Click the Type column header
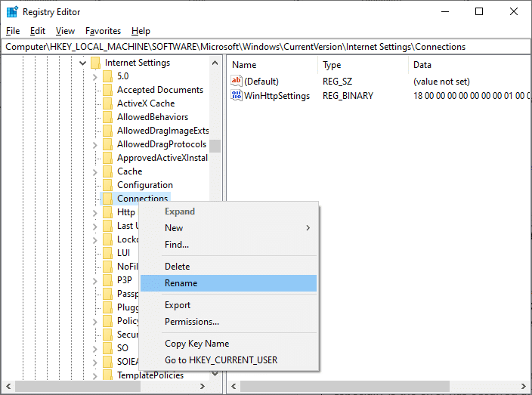The image size is (532, 395). tap(363, 65)
